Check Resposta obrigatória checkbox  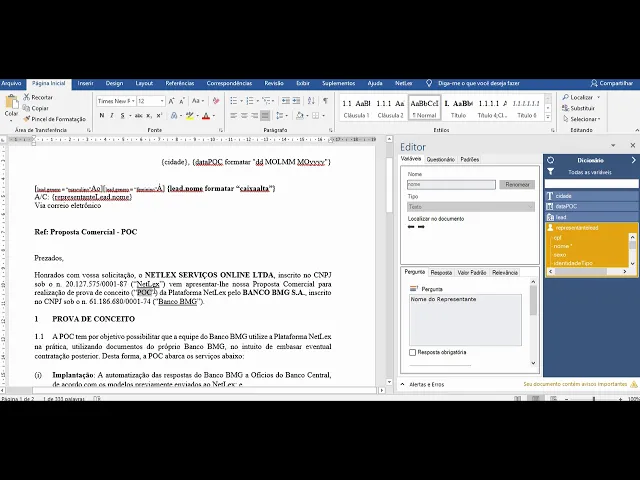pyautogui.click(x=412, y=352)
